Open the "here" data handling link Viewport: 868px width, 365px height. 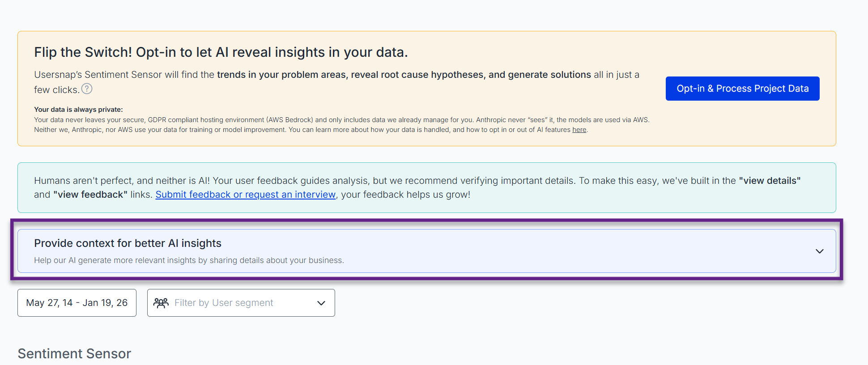(x=579, y=130)
